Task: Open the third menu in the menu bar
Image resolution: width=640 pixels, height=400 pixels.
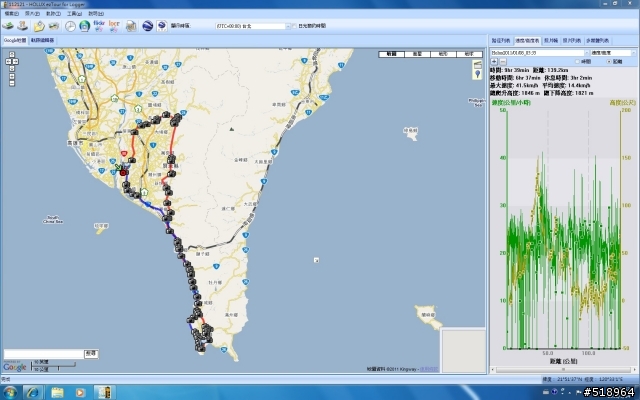Action: click(x=53, y=13)
